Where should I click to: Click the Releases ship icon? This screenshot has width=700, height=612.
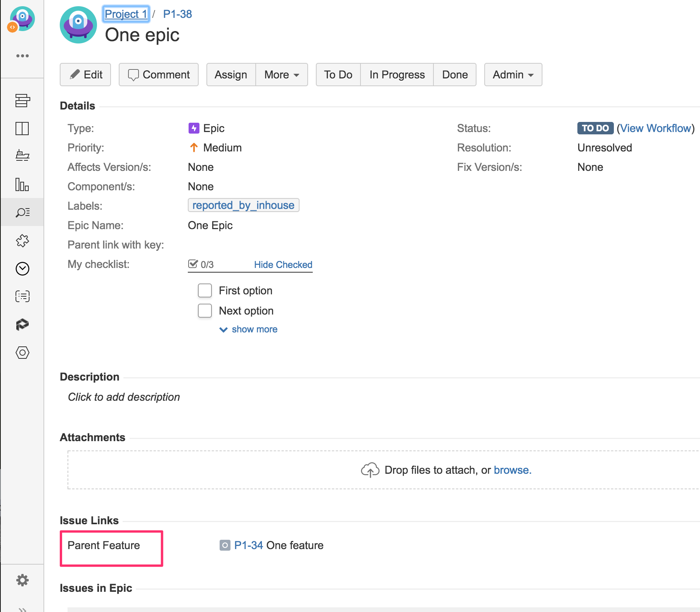pos(22,156)
